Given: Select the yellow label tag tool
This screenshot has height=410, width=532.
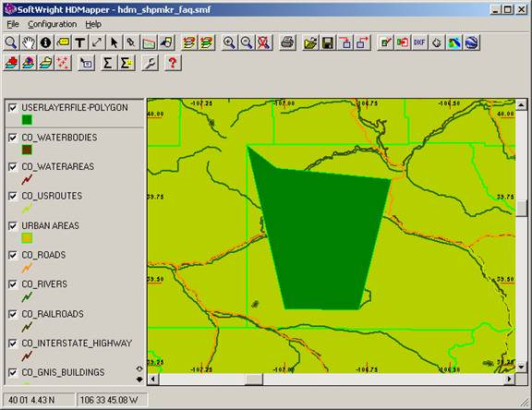Looking at the screenshot, I should coord(63,42).
